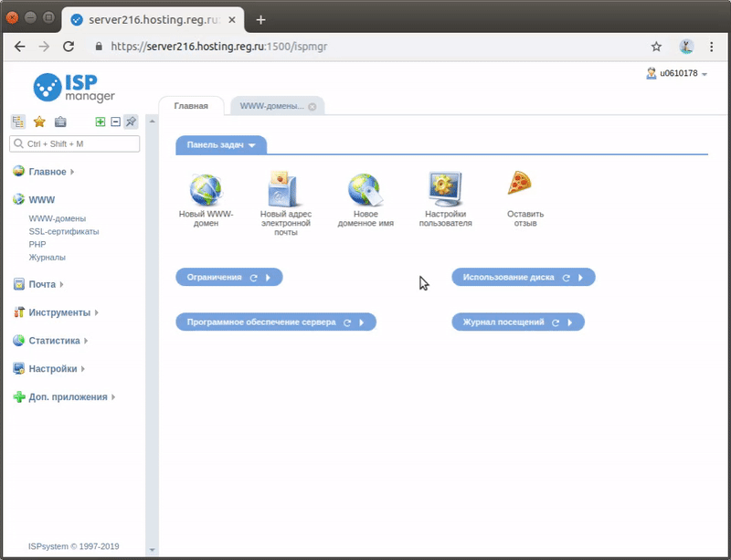Expand all menu sections with plus icon
731x560 pixels.
tap(101, 122)
